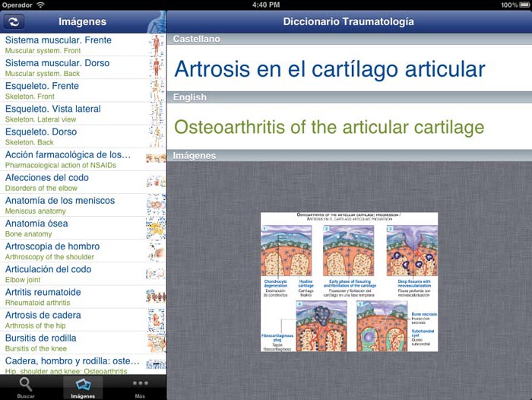Screen dimensions: 532x400
Task: Open Anatomía de los meniscos entry
Action: [83, 205]
